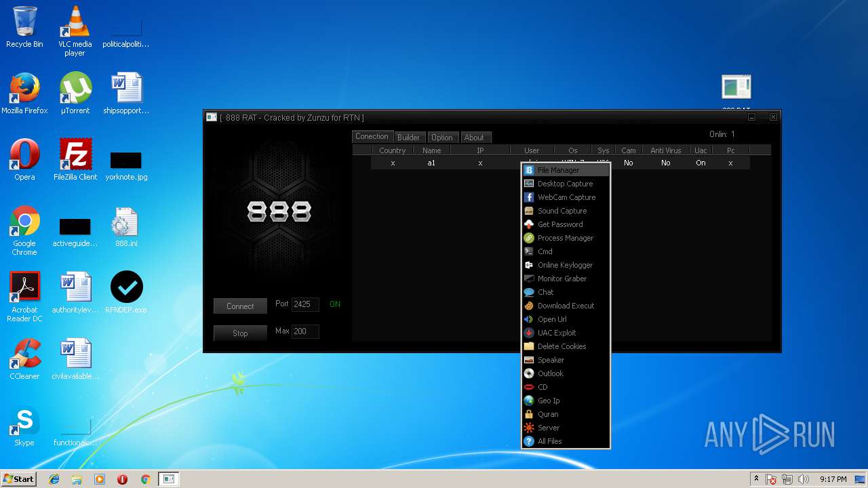
Task: Click the Desktop Capture monitor icon
Action: [529, 184]
